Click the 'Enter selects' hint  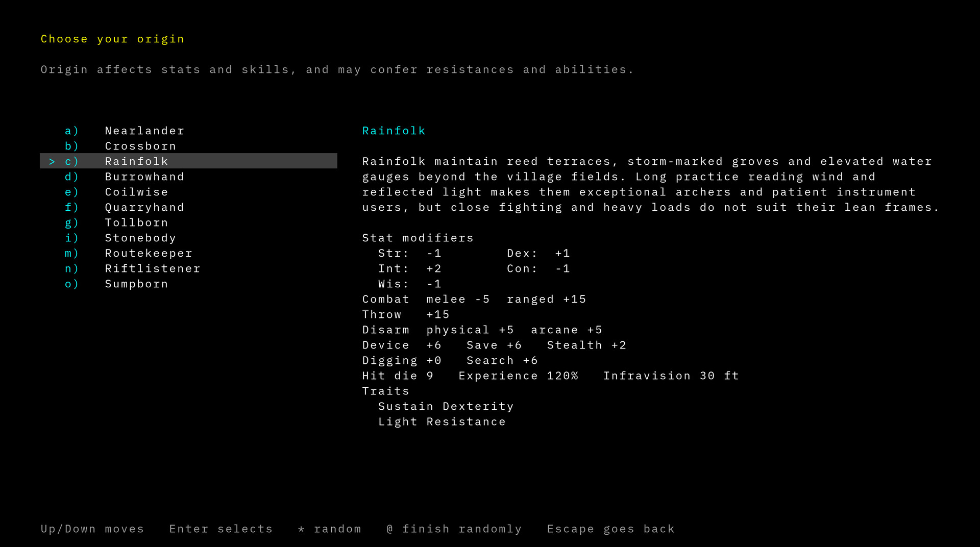[221, 529]
